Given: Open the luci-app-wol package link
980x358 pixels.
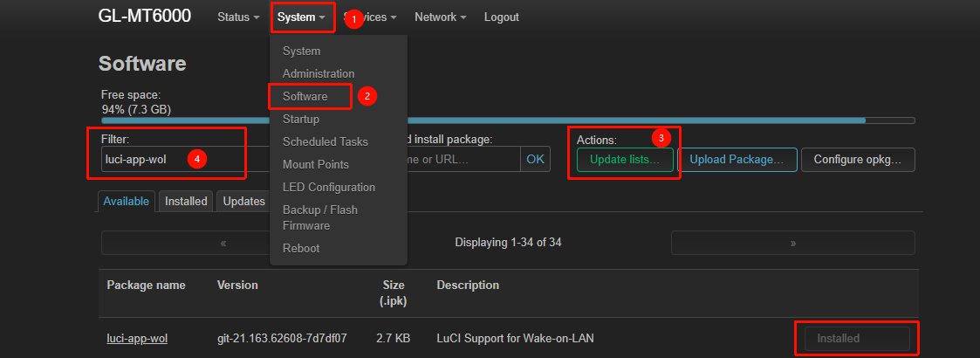Looking at the screenshot, I should coord(137,338).
